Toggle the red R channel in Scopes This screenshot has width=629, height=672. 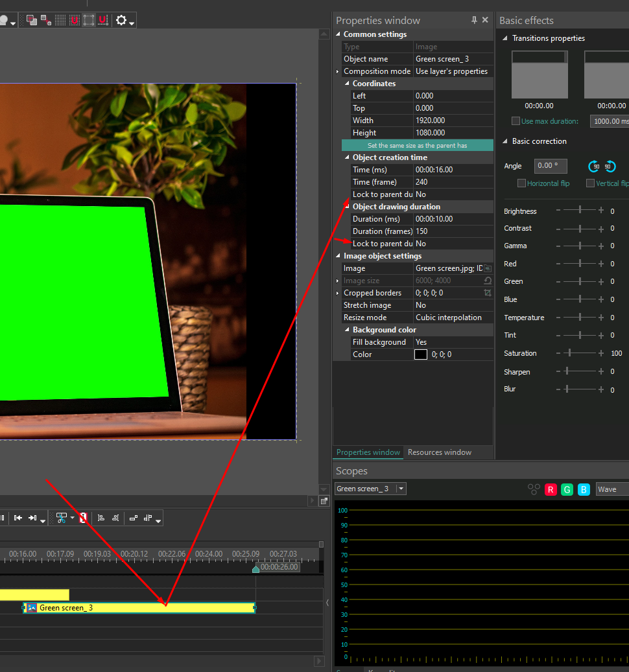point(551,489)
